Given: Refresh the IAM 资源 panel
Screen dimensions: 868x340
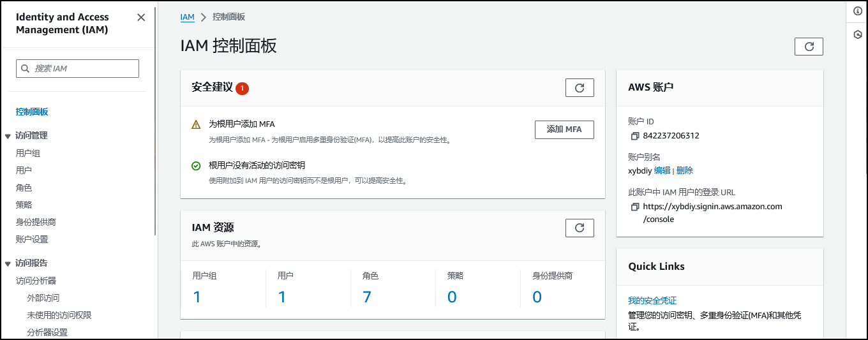Looking at the screenshot, I should [580, 228].
